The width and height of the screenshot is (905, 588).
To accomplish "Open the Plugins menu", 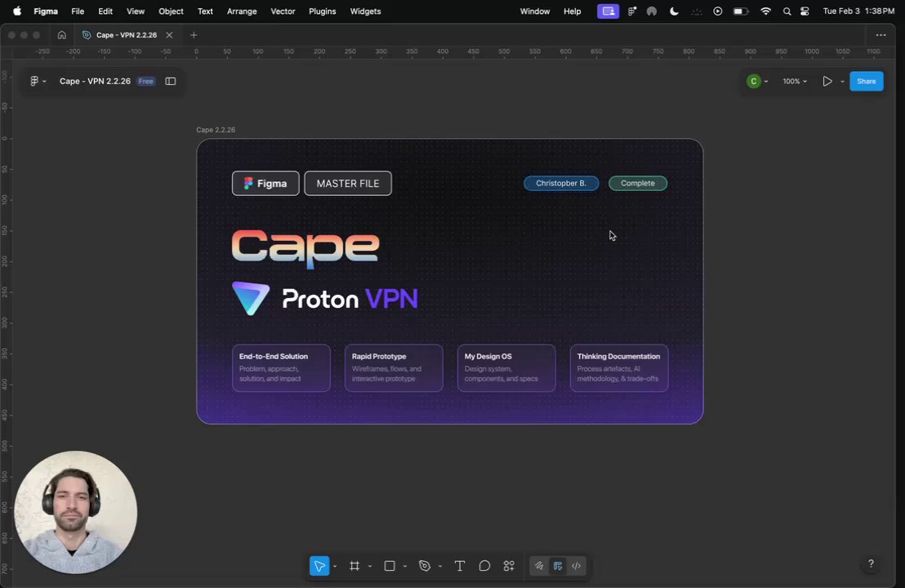I will 322,11.
